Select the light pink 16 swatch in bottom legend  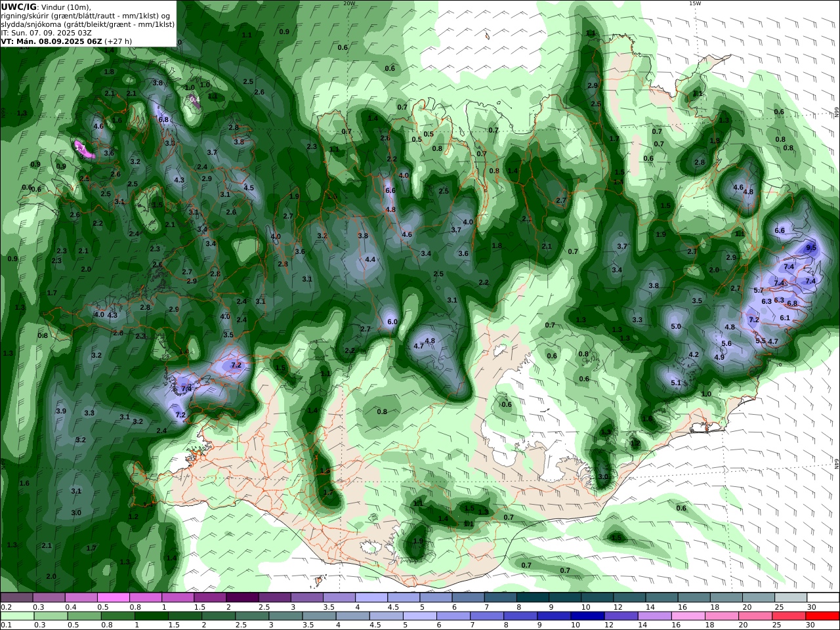coord(688,616)
